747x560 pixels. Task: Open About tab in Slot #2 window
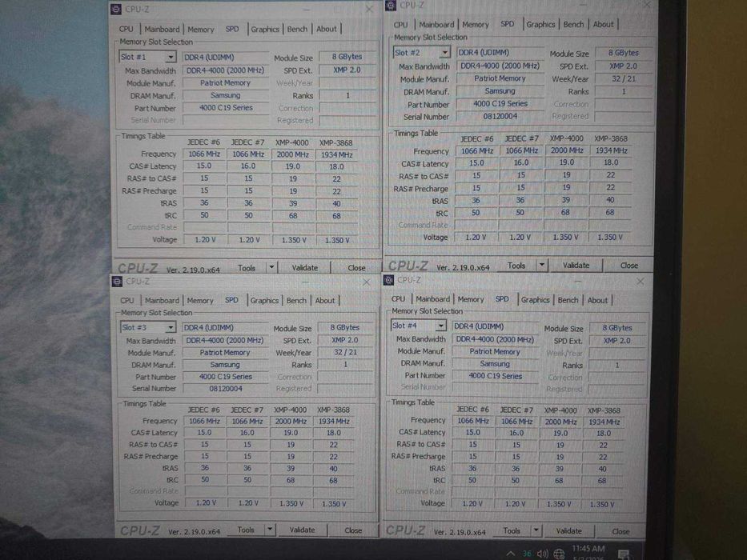(x=603, y=24)
